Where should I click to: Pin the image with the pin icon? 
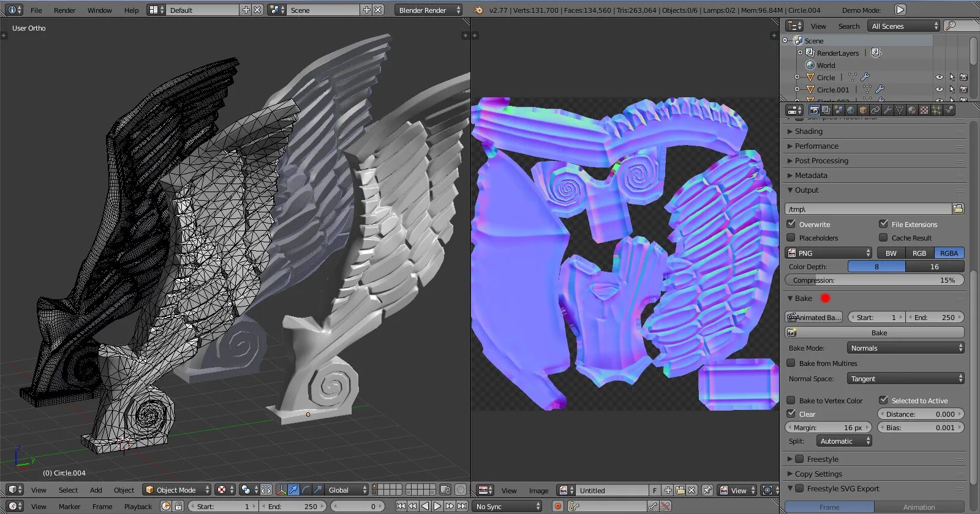[x=707, y=490]
